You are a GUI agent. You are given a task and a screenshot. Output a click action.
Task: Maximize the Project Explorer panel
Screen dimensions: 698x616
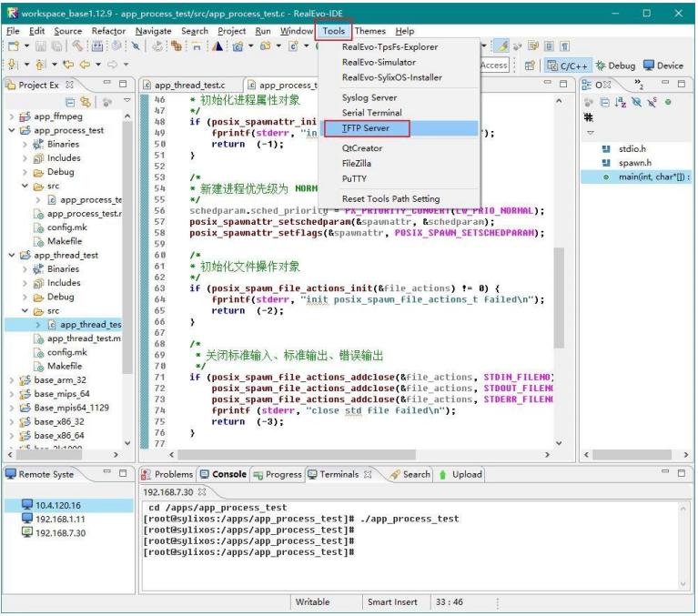point(124,85)
